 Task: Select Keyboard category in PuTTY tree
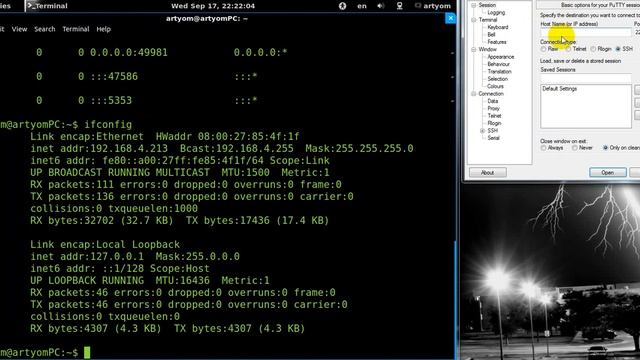tap(498, 27)
